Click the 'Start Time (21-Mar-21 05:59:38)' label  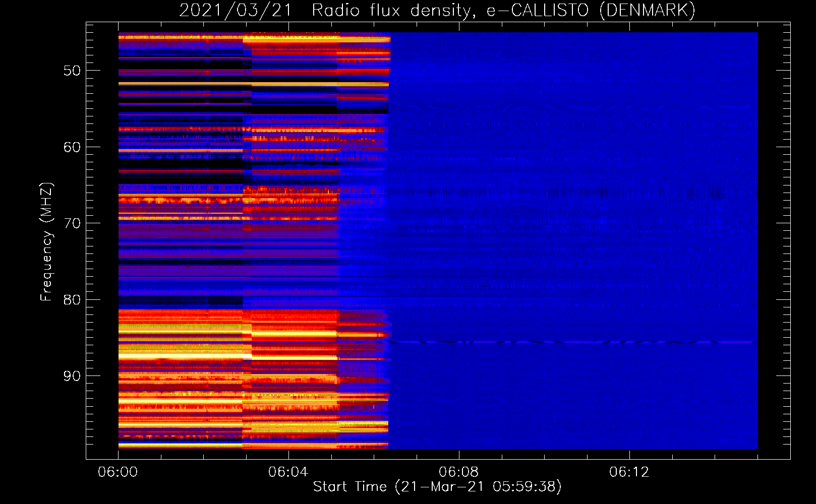click(437, 487)
